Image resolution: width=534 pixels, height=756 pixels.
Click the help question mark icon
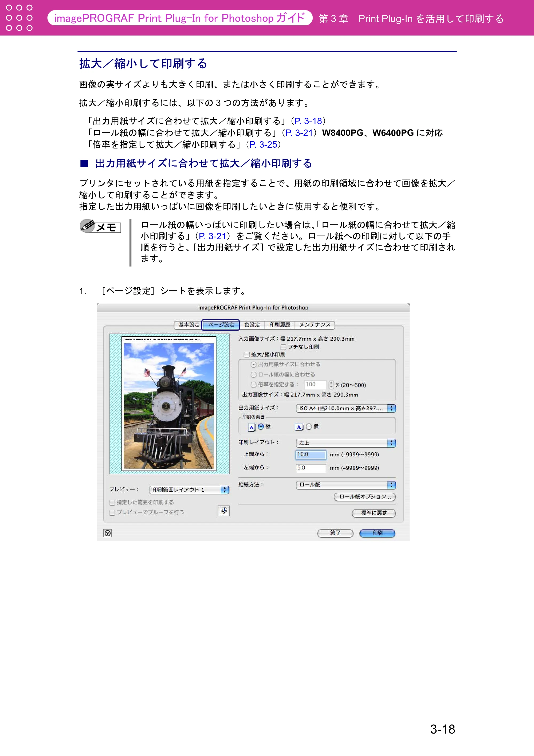[108, 533]
